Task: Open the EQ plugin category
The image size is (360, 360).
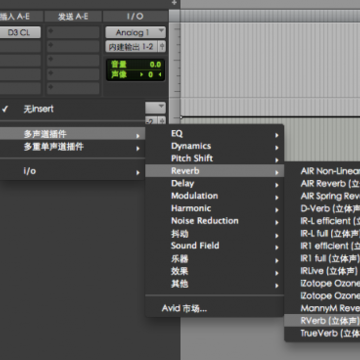Action: [215, 134]
